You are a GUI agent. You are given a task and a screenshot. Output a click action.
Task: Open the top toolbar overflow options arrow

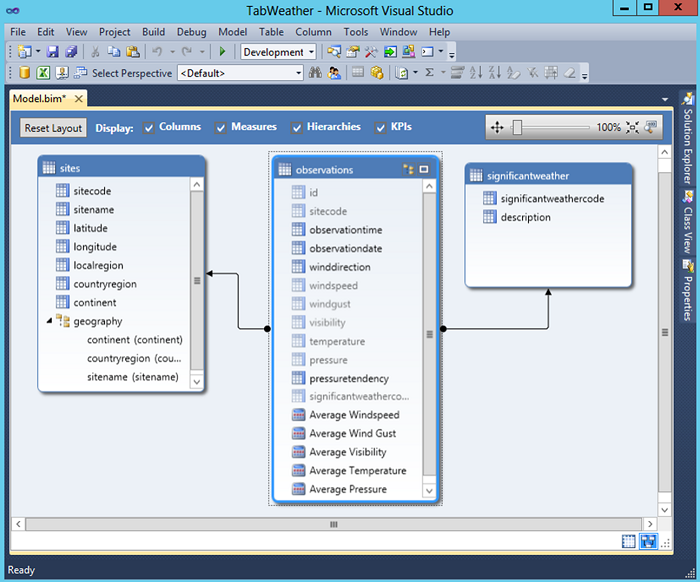[x=452, y=55]
